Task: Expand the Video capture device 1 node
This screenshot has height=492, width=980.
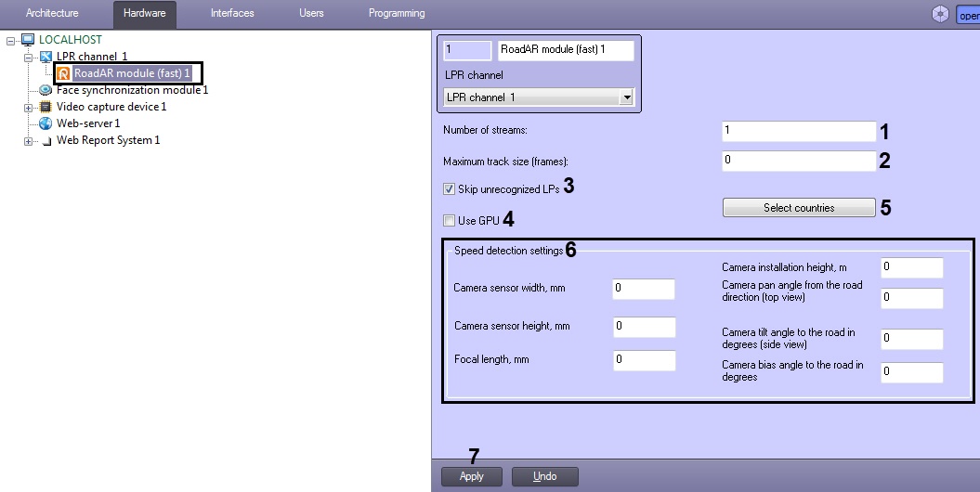Action: point(28,108)
